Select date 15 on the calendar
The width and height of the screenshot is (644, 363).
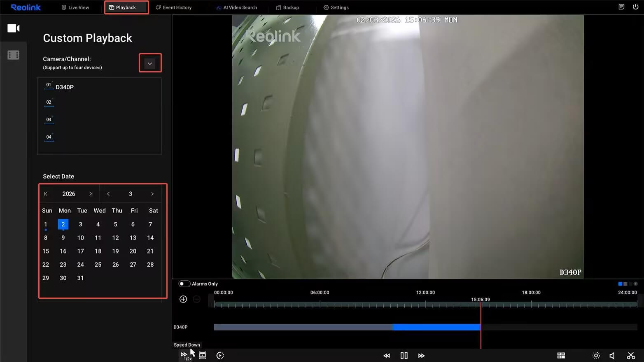[45, 251]
